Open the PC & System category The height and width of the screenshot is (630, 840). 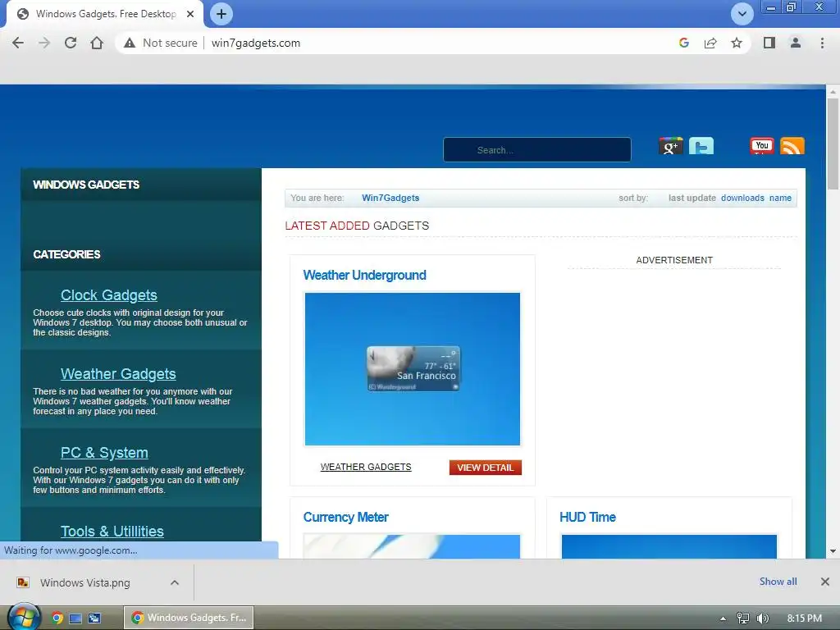coord(104,453)
